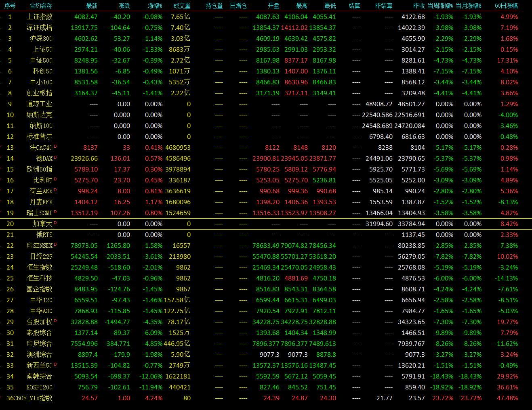Select the KOSPI200 row name
The height and width of the screenshot is (410, 532).
click(x=40, y=387)
